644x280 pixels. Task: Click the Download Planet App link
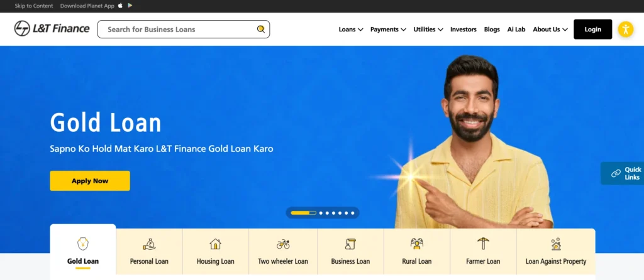[x=87, y=6]
